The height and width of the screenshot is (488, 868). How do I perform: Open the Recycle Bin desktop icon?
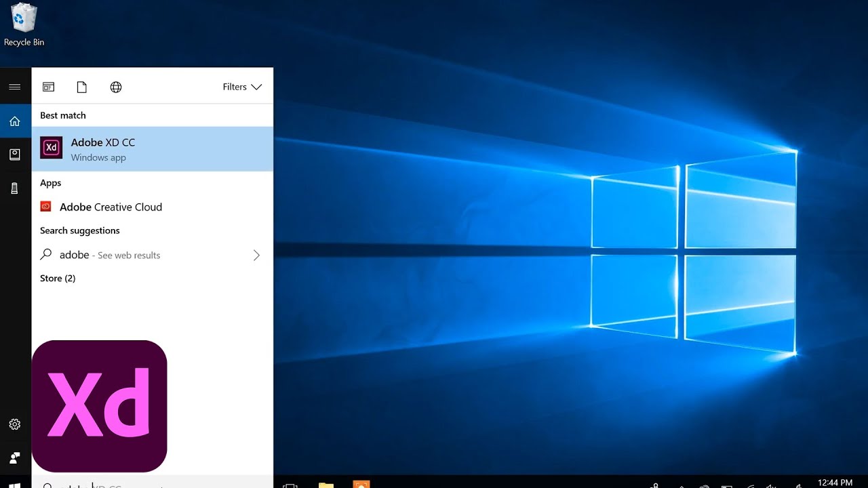pyautogui.click(x=24, y=25)
